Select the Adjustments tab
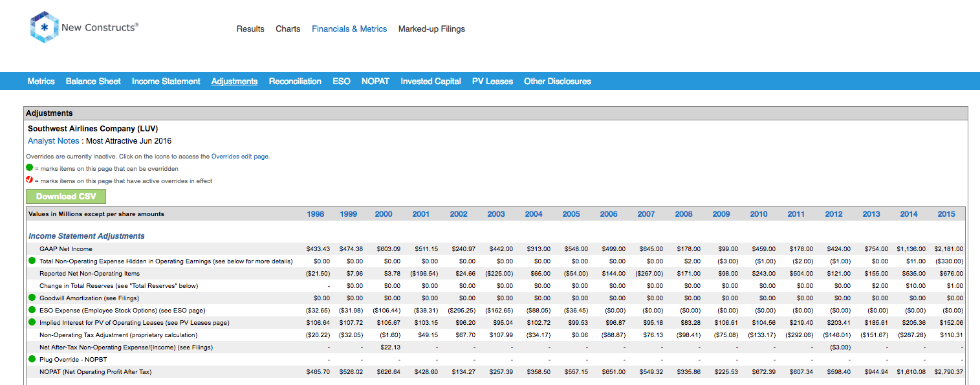The width and height of the screenshot is (980, 385). click(235, 81)
